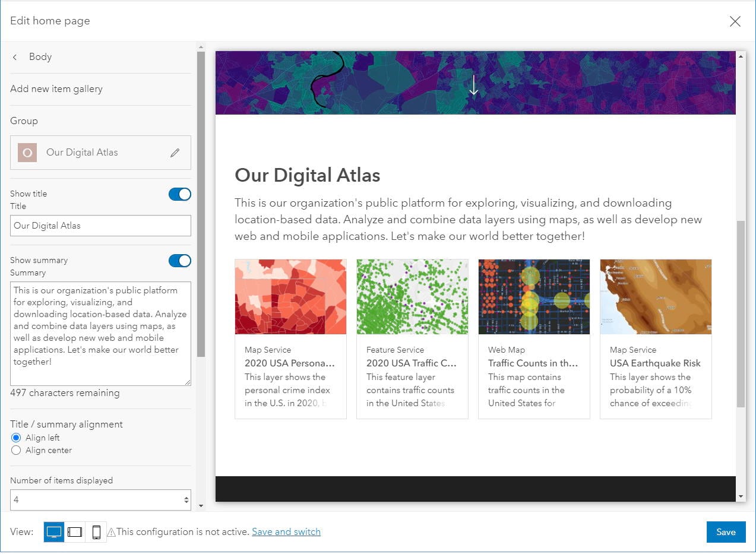Click the Title input field
Image resolution: width=756 pixels, height=554 pixels.
coord(101,226)
